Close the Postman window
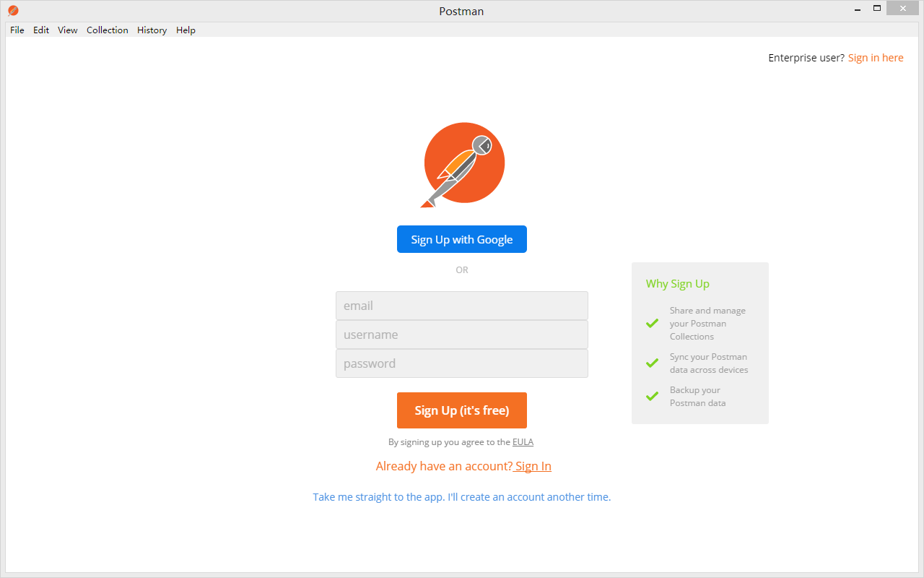Viewport: 924px width, 578px height. tap(902, 9)
